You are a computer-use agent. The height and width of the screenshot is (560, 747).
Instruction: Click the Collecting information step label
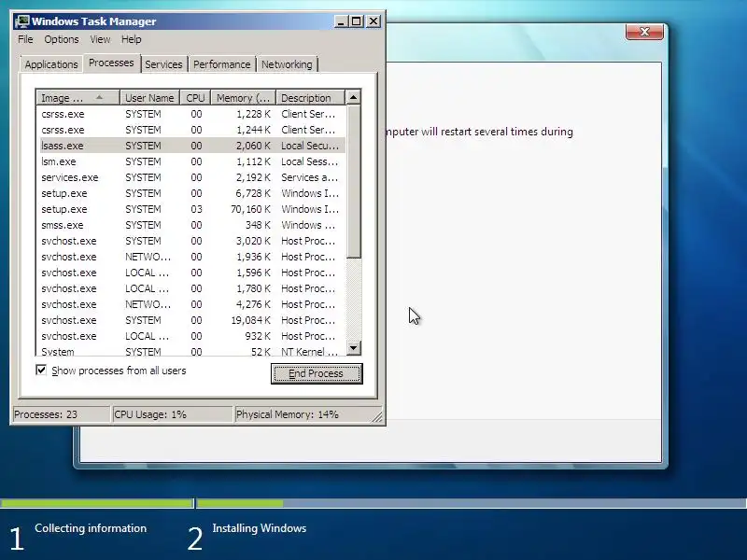pos(91,528)
